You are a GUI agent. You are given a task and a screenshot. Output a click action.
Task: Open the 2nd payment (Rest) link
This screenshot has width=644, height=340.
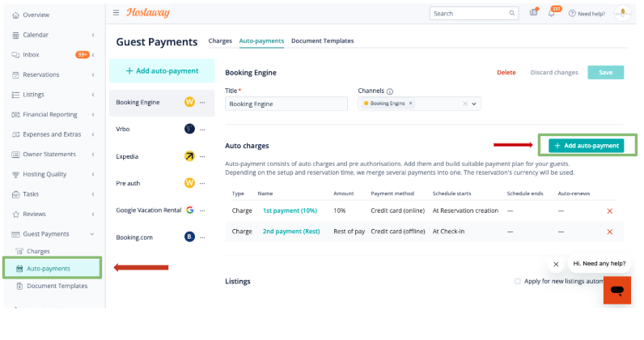click(x=291, y=232)
